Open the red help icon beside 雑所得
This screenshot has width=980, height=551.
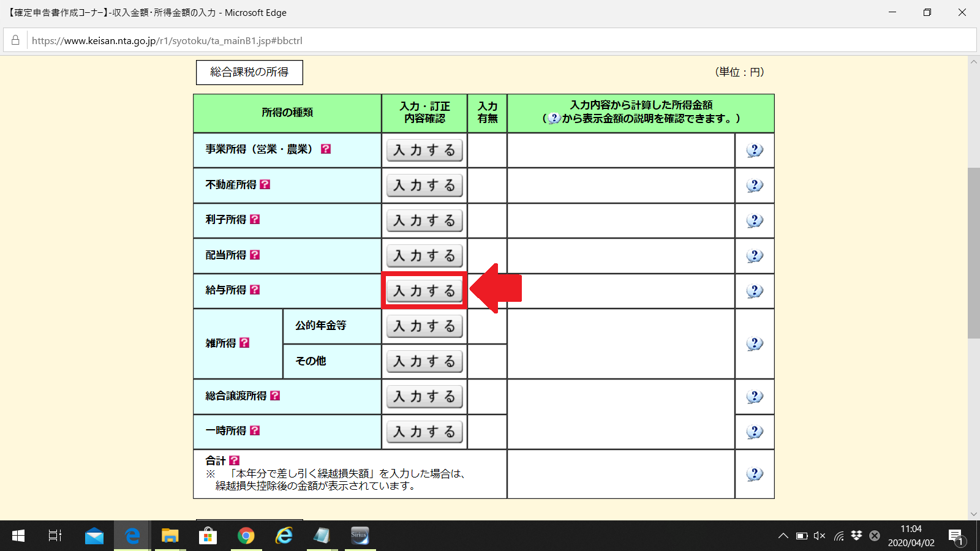[244, 343]
